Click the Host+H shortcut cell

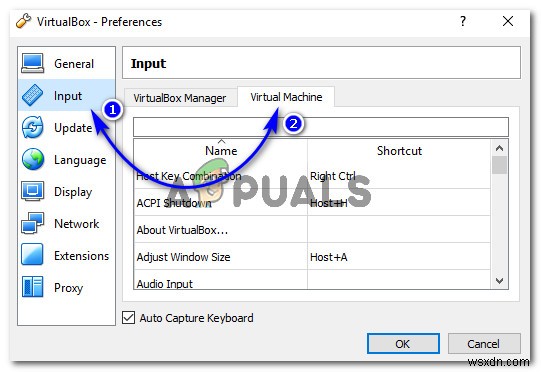pyautogui.click(x=399, y=203)
